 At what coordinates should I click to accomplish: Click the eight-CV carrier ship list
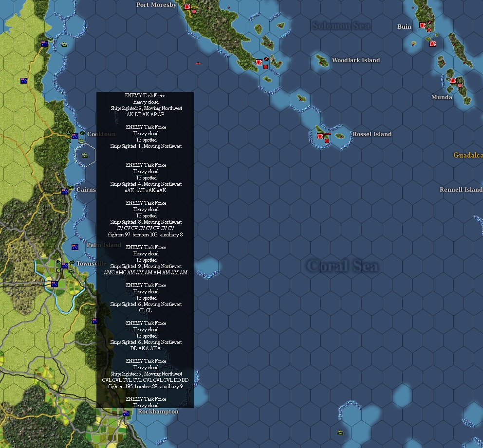pos(146,228)
